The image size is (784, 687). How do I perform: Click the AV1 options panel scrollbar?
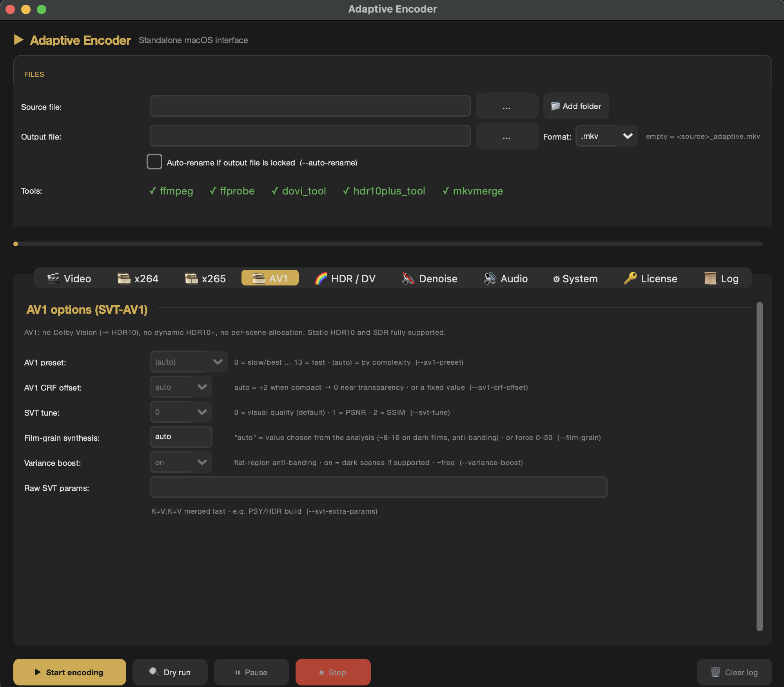[760, 466]
